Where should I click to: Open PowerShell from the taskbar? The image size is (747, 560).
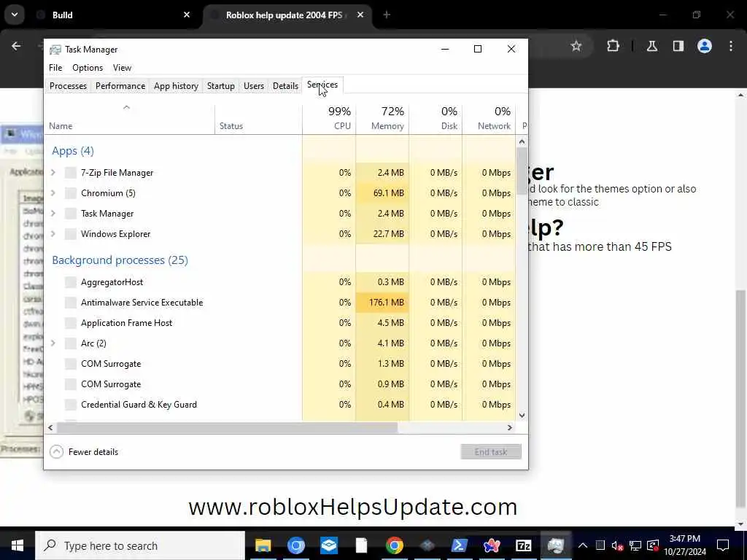[459, 545]
